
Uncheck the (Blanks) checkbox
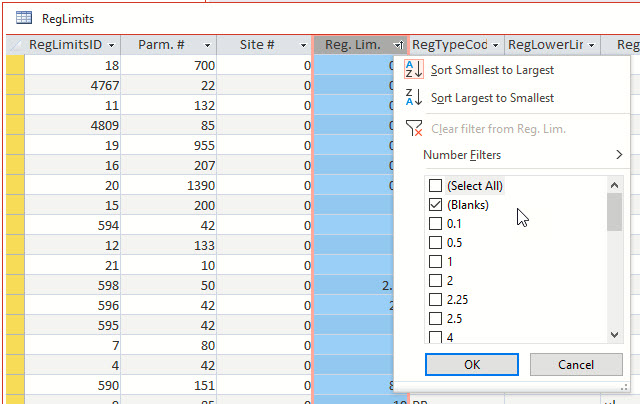436,204
